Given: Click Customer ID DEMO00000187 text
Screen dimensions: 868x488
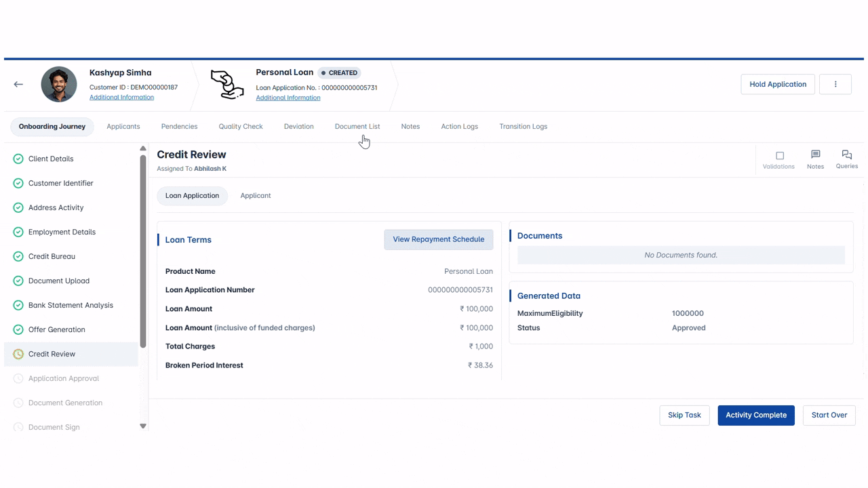Looking at the screenshot, I should pyautogui.click(x=134, y=87).
